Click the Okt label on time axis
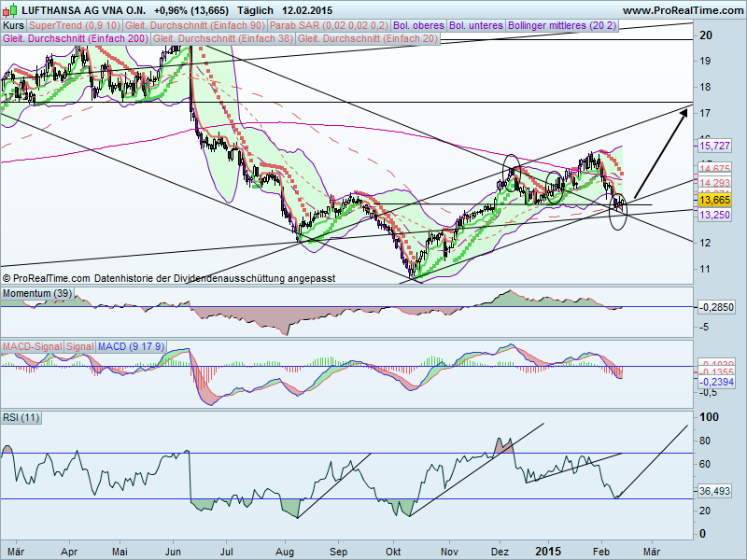 coord(393,552)
